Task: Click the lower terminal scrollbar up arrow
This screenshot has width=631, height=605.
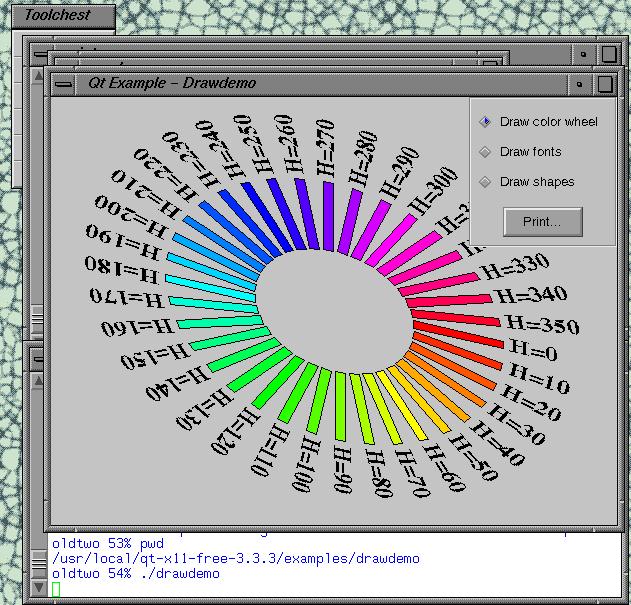Action: click(x=38, y=380)
